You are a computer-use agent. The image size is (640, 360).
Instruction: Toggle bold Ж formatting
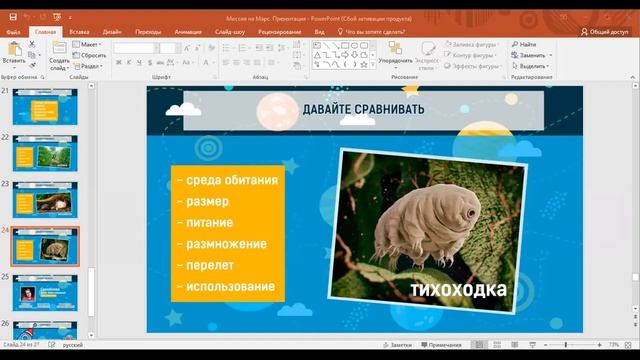pos(119,62)
